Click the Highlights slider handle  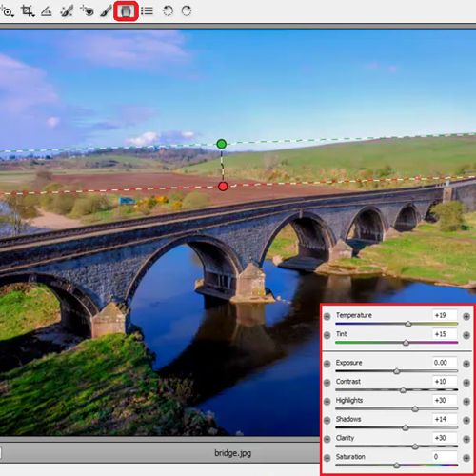pyautogui.click(x=415, y=409)
